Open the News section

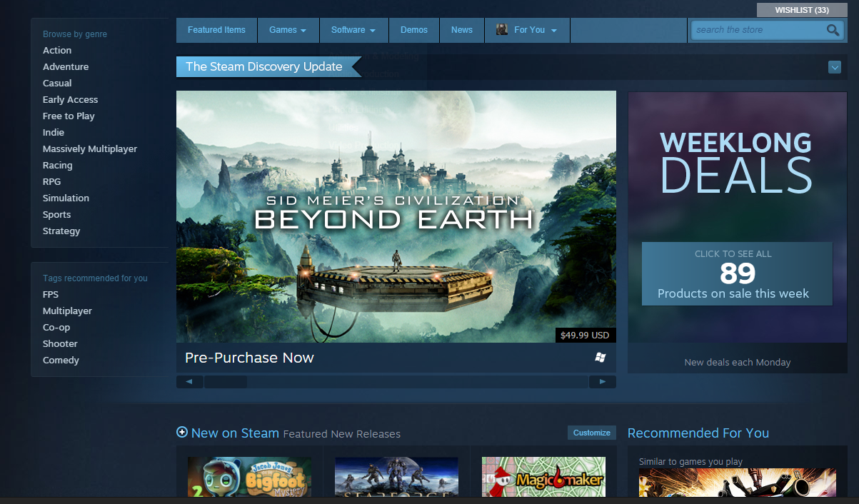461,30
